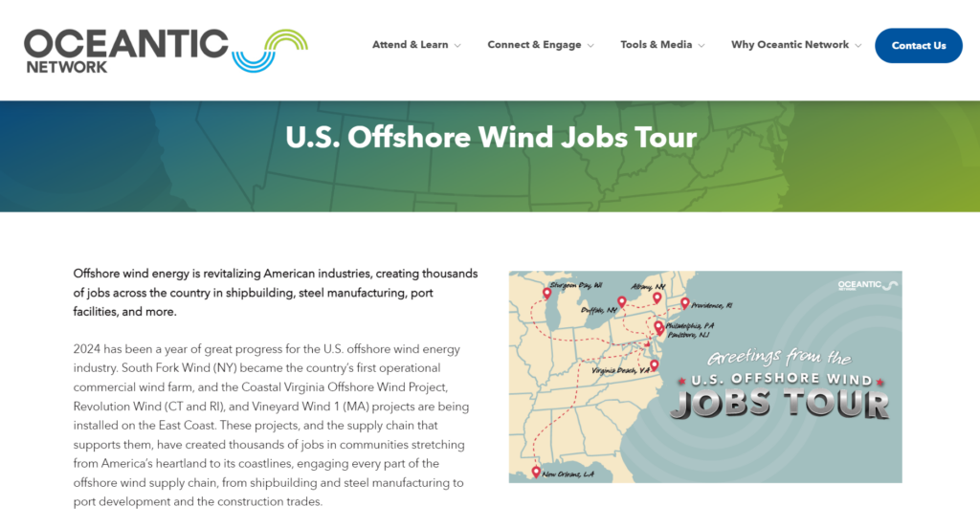Click 'Vineyard Wind 1 (MA)' text
Viewport: 980px width, 529px height.
point(311,407)
